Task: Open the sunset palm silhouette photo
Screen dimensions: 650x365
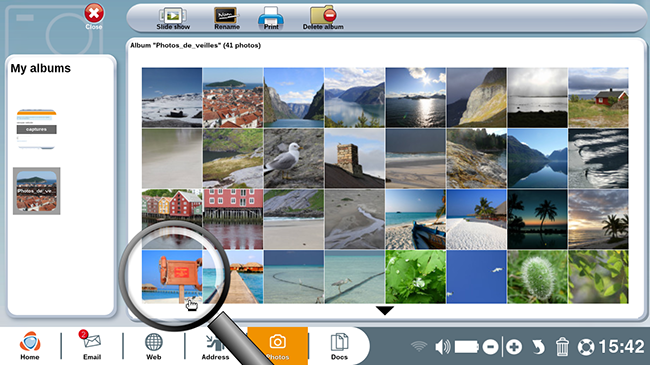Action: (x=599, y=219)
